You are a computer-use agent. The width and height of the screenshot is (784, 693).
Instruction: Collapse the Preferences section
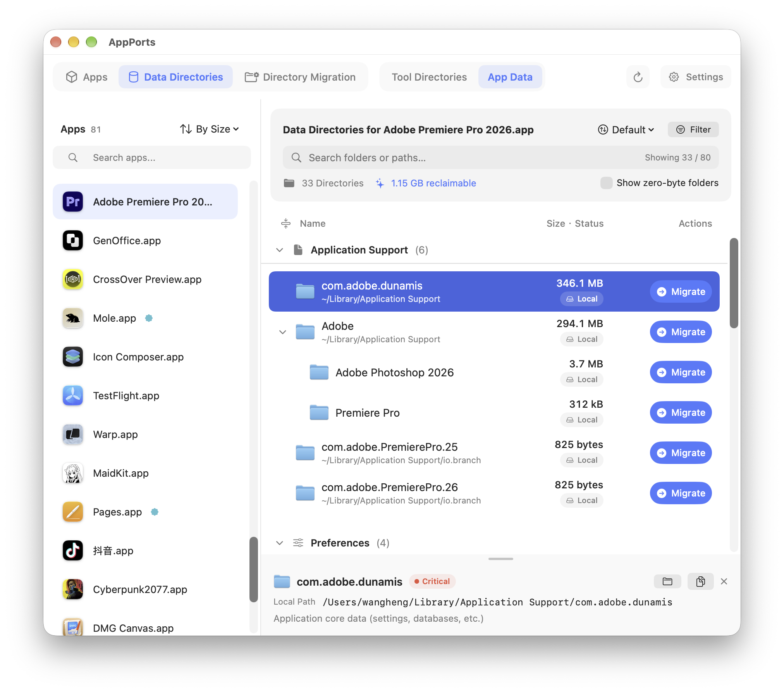279,543
